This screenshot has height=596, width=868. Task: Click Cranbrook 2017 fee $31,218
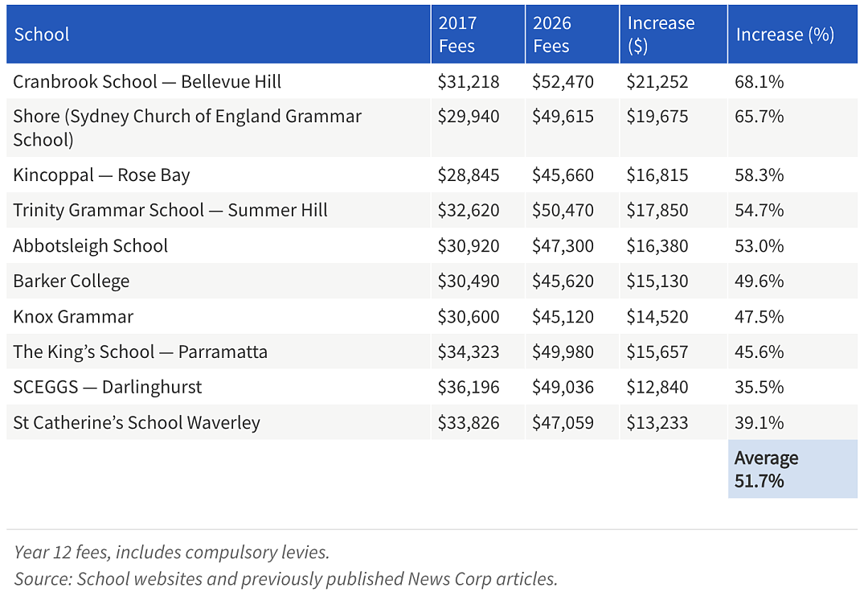469,82
